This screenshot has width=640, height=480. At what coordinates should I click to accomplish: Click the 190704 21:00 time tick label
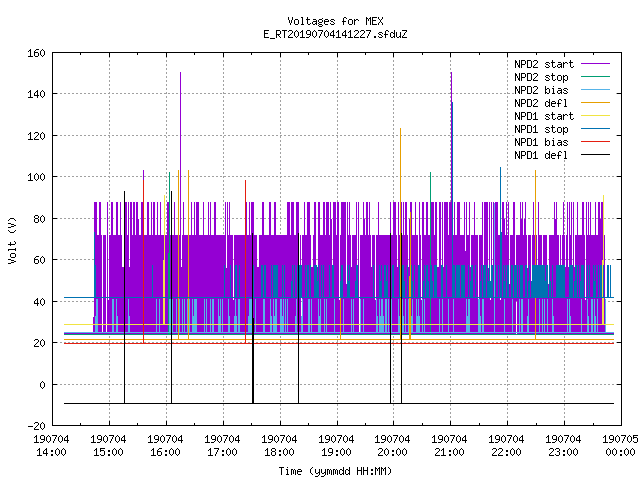[x=449, y=446]
